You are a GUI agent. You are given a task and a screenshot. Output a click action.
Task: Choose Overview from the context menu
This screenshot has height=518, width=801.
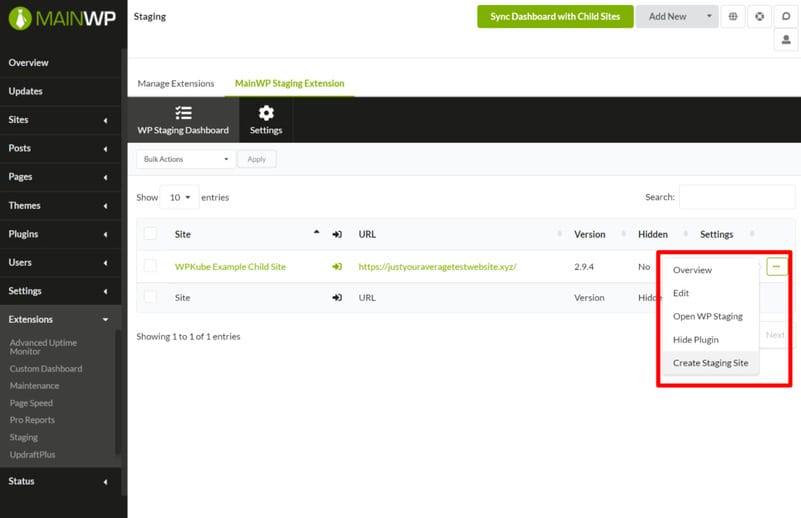[x=711, y=270]
